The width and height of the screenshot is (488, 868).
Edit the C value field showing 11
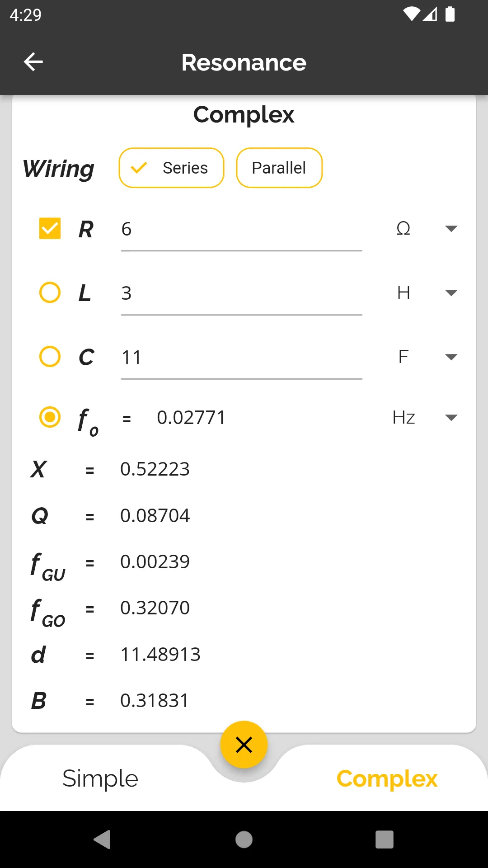click(x=242, y=358)
